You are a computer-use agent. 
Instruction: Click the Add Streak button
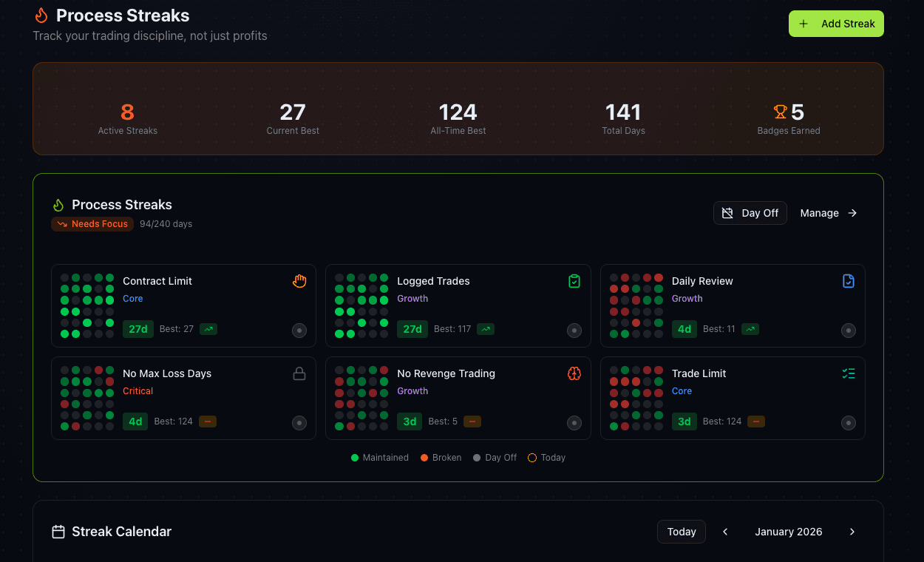(x=836, y=23)
